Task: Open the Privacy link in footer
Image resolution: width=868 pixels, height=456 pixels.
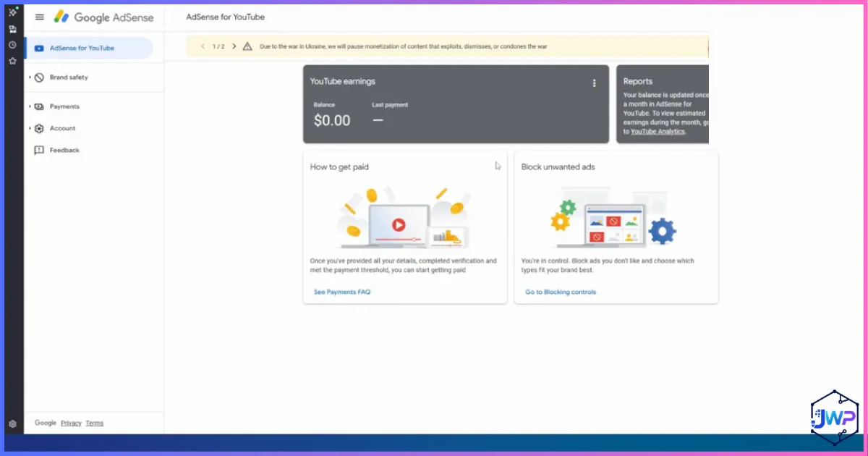Action: pyautogui.click(x=71, y=423)
